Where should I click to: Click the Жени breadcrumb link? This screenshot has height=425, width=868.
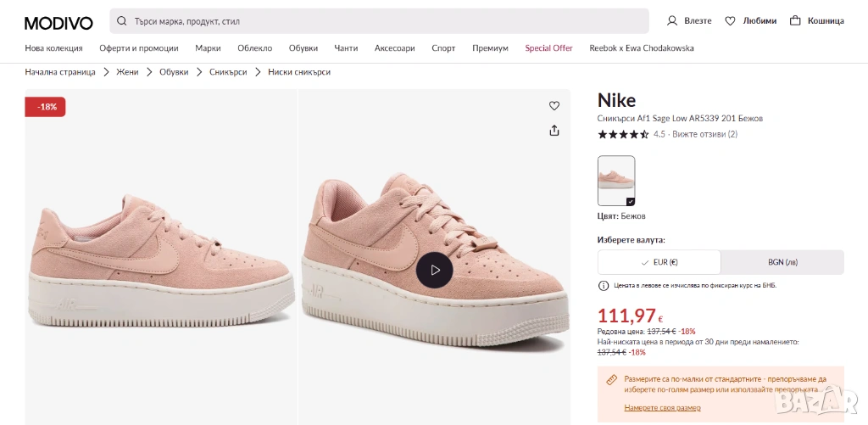click(x=127, y=72)
